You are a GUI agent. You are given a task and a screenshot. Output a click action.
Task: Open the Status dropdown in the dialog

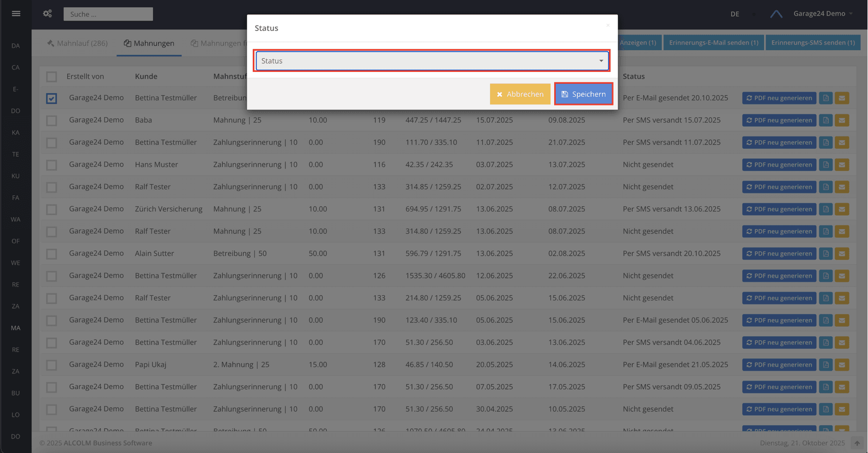click(x=432, y=61)
